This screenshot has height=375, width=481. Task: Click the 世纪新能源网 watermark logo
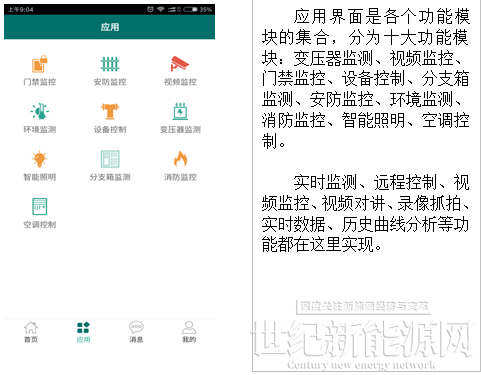point(362,338)
